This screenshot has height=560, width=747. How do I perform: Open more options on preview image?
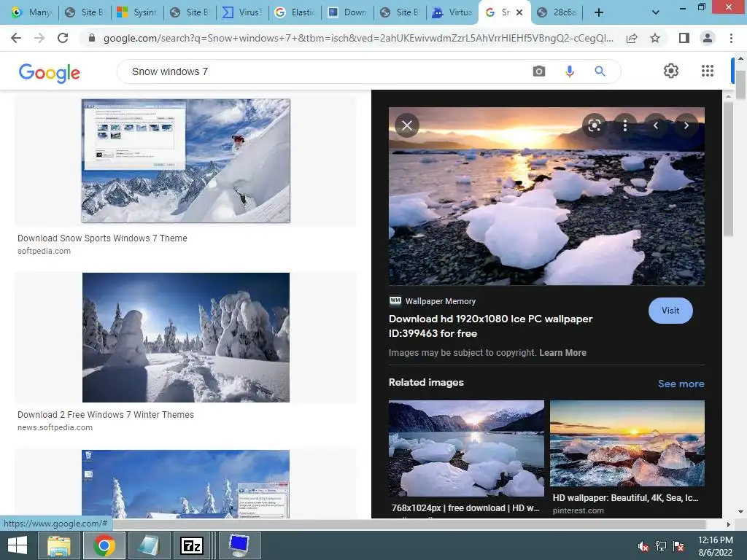625,125
